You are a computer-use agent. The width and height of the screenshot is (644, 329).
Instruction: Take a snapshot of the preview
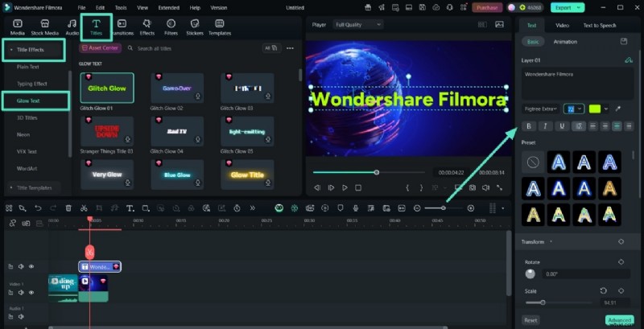[x=473, y=187]
